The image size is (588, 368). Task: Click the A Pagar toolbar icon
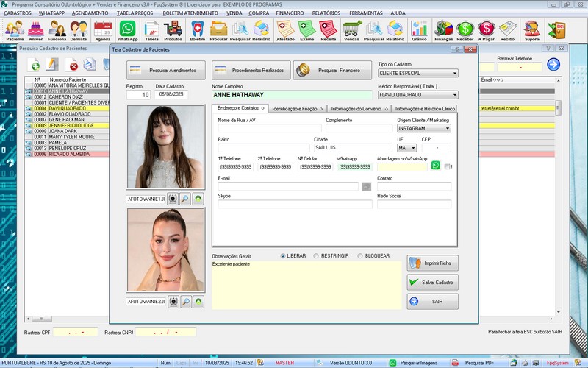coord(486,29)
